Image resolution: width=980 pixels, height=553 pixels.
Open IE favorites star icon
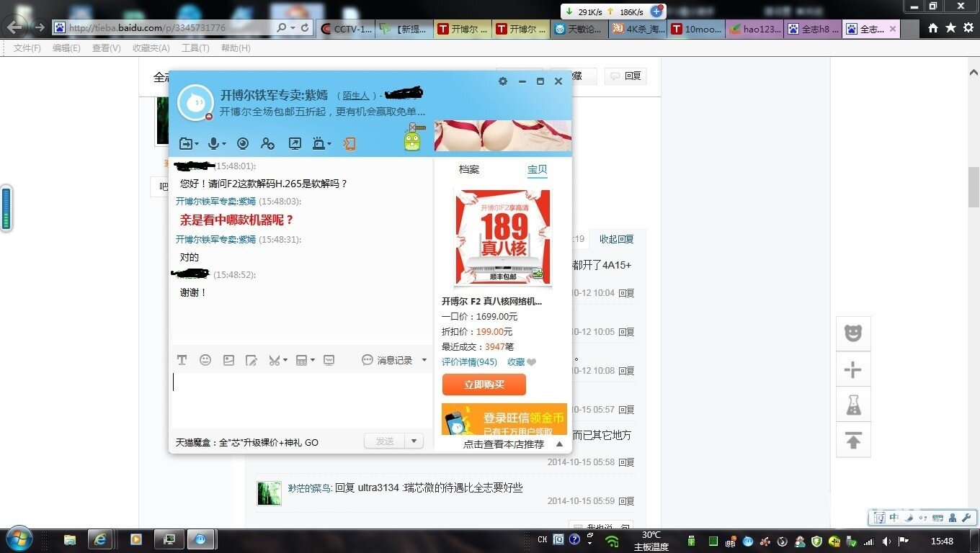(x=950, y=28)
